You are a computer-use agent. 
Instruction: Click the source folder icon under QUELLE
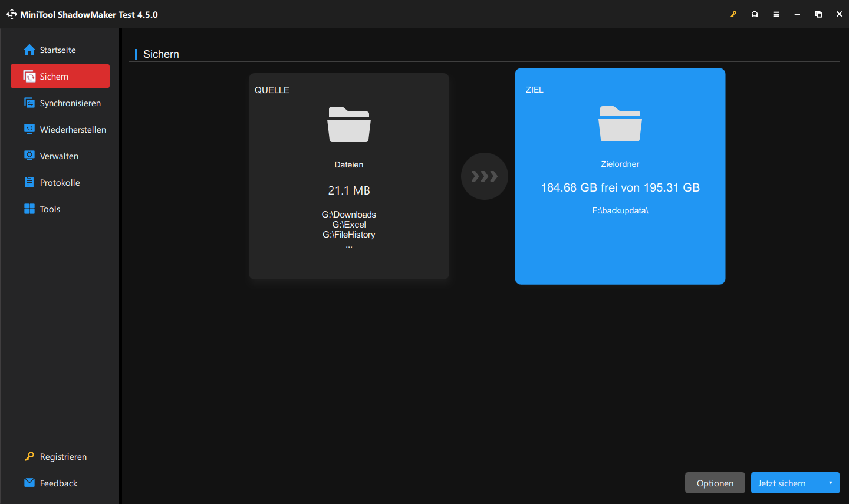click(349, 124)
